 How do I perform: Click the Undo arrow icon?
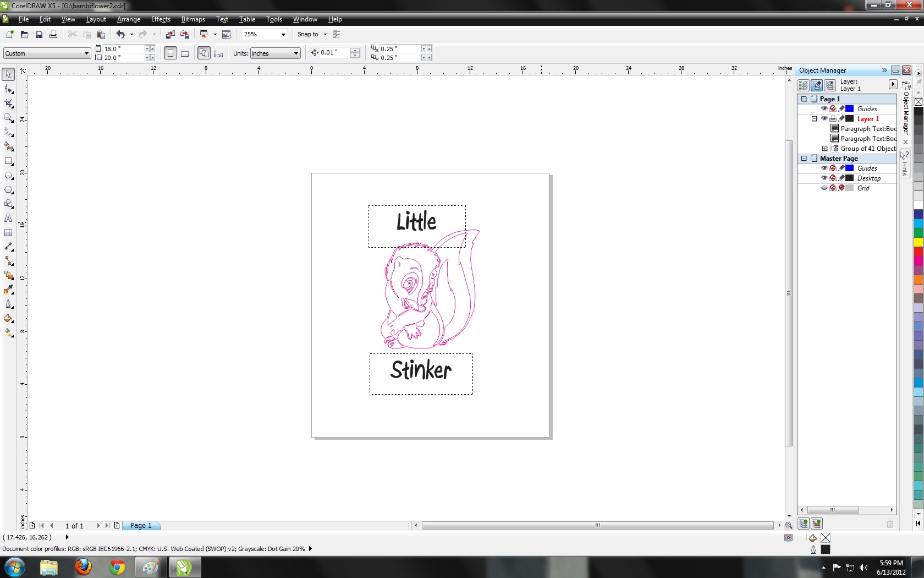pos(120,34)
